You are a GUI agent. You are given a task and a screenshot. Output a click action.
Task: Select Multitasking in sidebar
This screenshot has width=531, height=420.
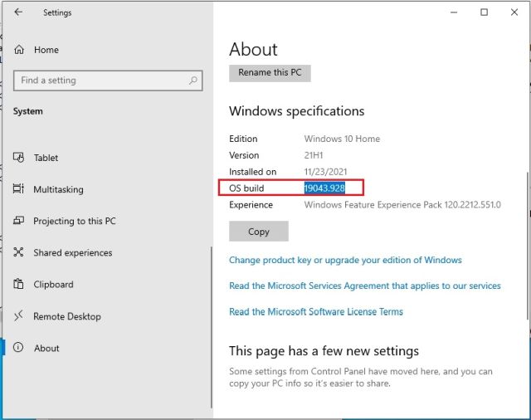58,189
